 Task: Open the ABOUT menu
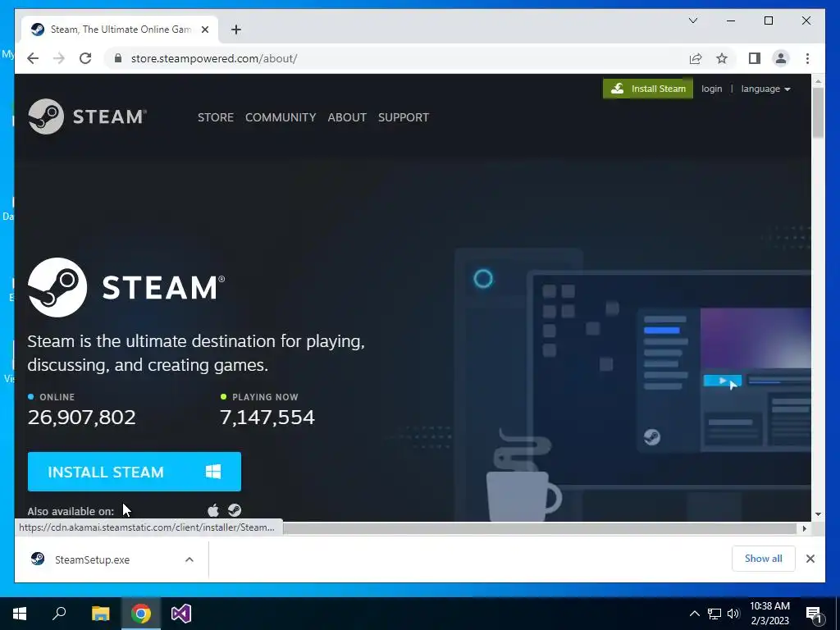(x=347, y=117)
